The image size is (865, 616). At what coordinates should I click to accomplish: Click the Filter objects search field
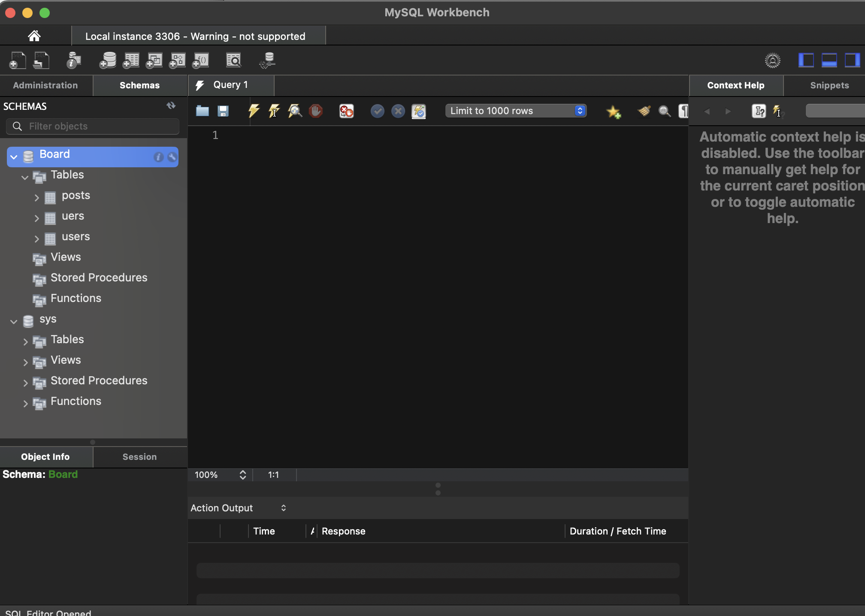[93, 126]
